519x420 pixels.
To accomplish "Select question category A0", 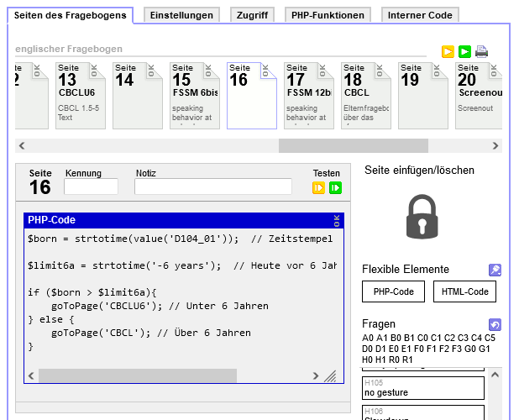I will [368, 338].
